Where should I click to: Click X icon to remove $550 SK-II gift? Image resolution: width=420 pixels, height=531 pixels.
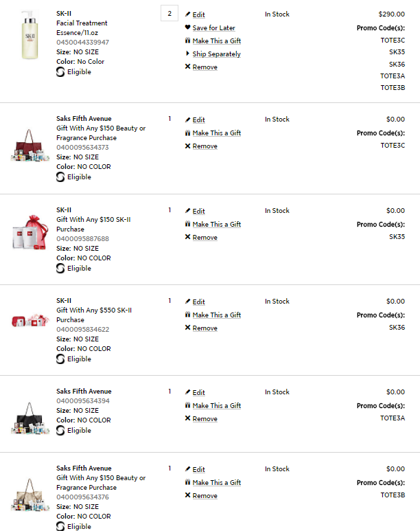click(x=188, y=328)
